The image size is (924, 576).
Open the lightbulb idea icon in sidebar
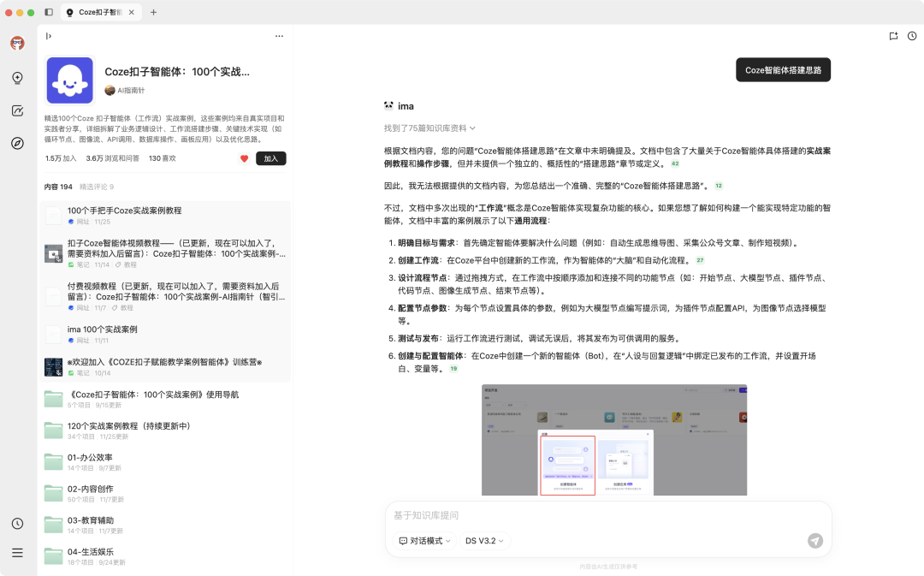tap(18, 78)
